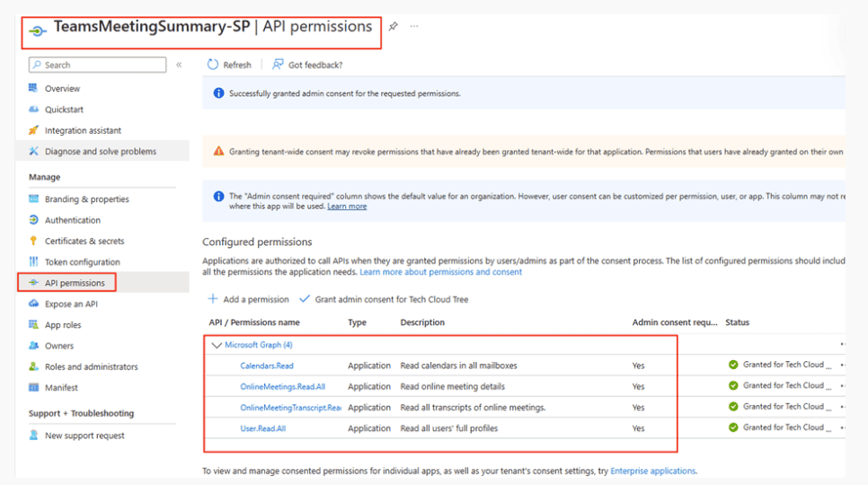Open the Manifest page in sidebar
This screenshot has height=485, width=868.
61,388
